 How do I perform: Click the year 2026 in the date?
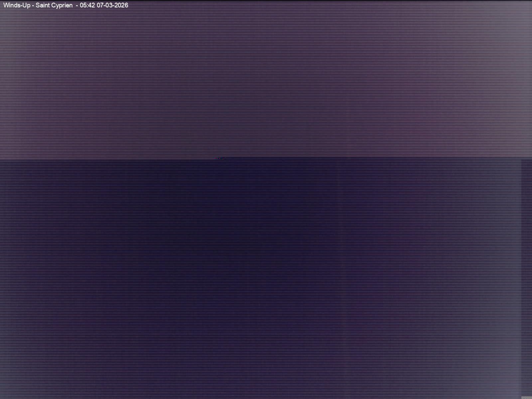(121, 5)
